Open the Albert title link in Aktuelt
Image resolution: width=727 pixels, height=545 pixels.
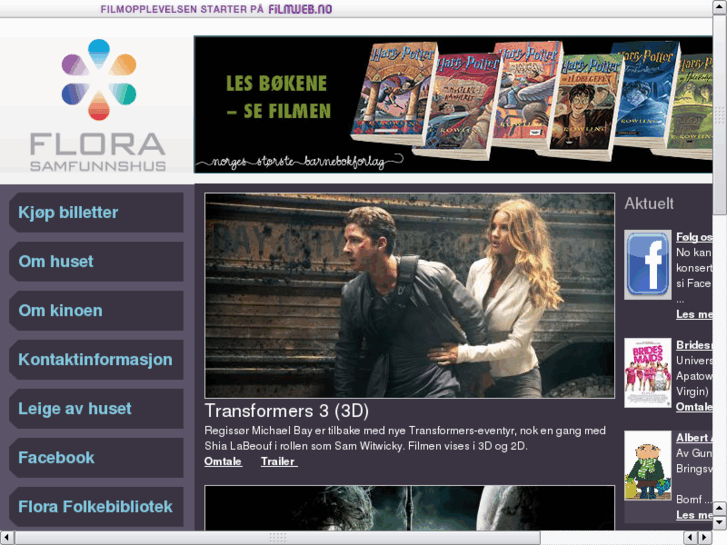click(x=694, y=438)
